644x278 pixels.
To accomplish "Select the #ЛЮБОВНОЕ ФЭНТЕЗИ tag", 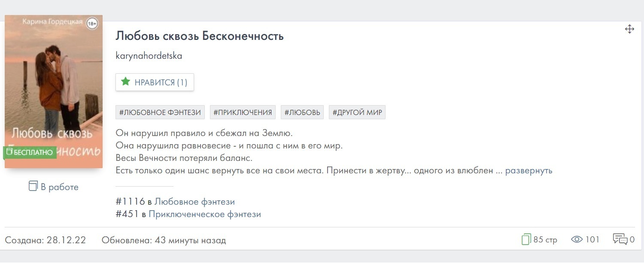I will 160,112.
